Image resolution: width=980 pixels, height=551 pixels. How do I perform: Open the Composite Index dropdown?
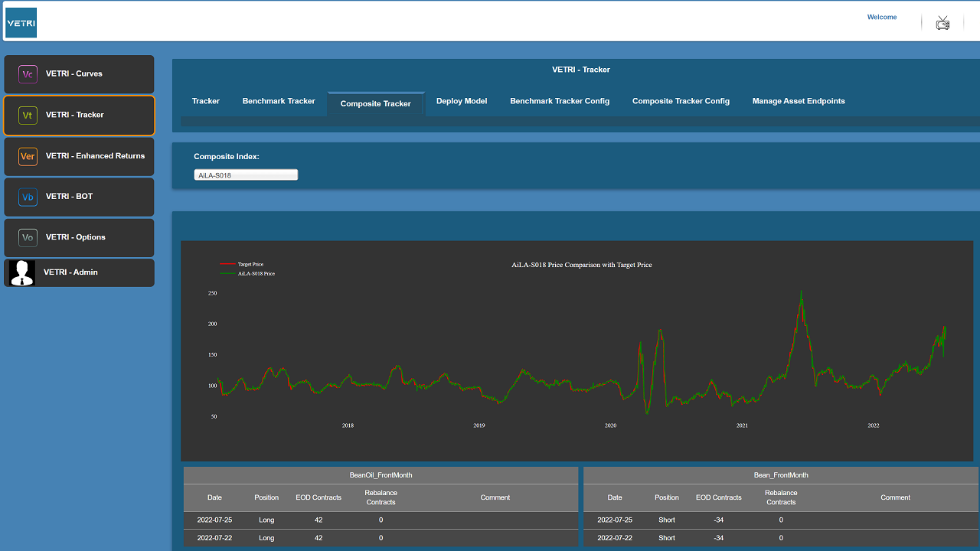click(246, 175)
